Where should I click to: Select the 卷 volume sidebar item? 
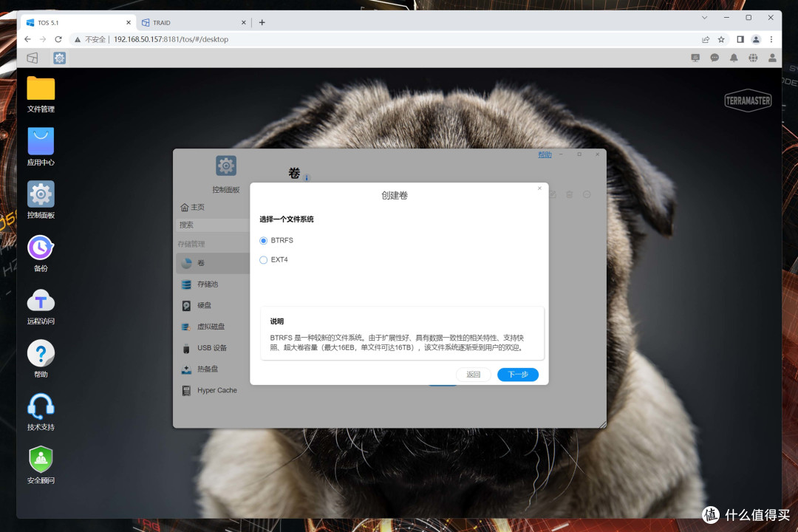tap(213, 263)
